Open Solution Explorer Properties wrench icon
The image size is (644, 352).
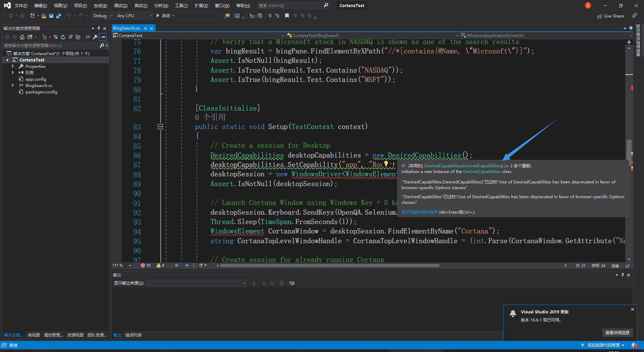coord(95,37)
